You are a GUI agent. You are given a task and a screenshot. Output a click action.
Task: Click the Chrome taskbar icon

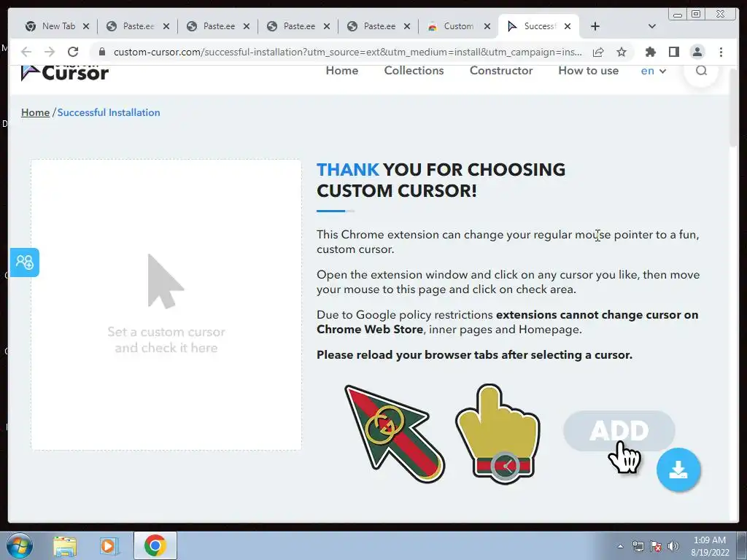click(155, 545)
